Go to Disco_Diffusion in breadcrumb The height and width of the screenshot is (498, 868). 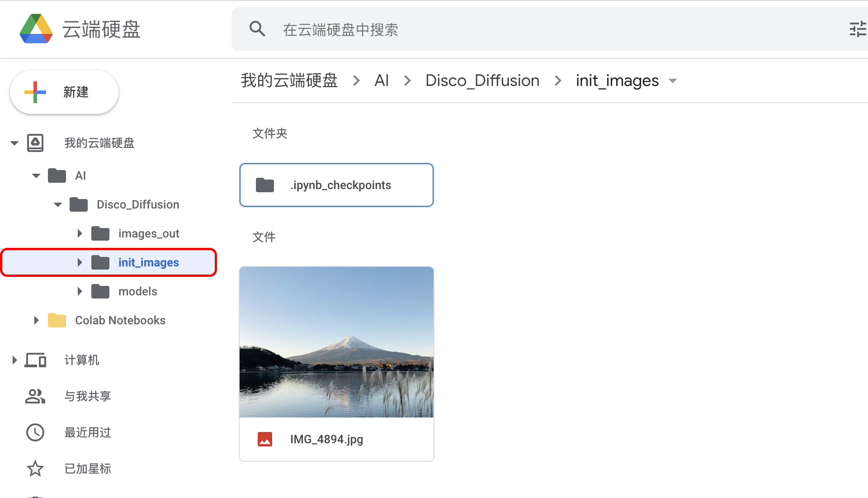click(482, 81)
